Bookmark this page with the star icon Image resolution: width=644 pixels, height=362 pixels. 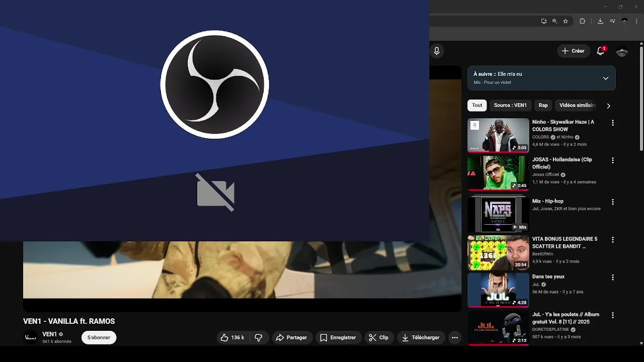pyautogui.click(x=566, y=21)
